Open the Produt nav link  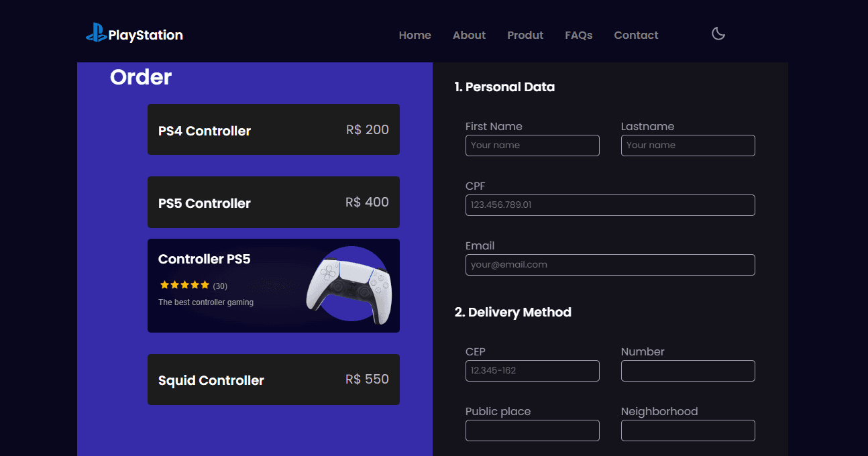pos(525,35)
